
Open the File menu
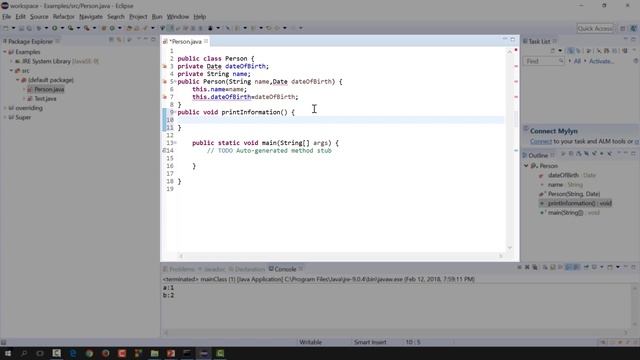(7, 17)
